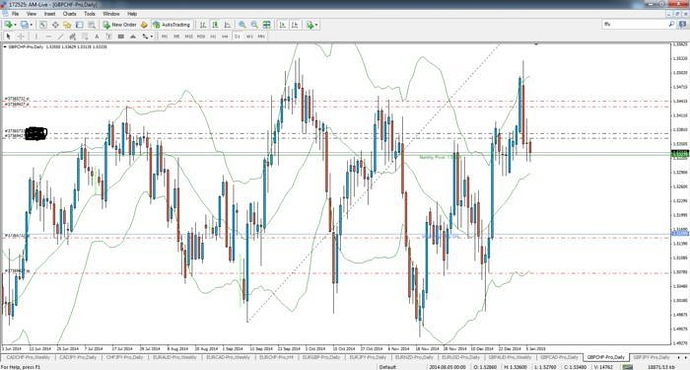The height and width of the screenshot is (370, 690).
Task: Open the Insert menu
Action: coord(50,14)
